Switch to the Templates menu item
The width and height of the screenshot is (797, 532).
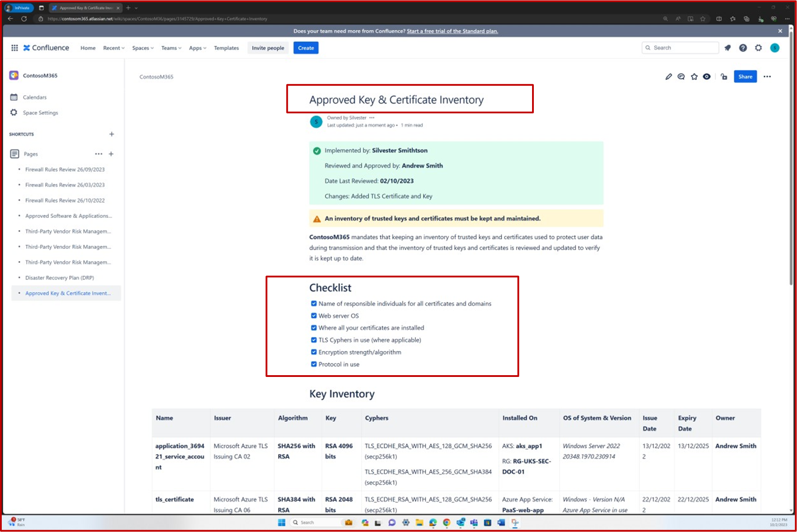tap(226, 48)
